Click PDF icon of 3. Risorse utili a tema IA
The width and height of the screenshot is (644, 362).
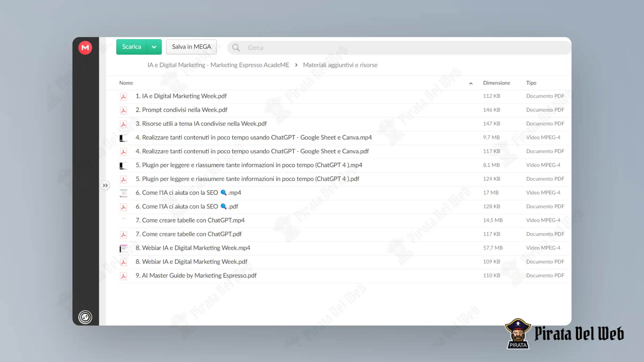click(x=123, y=124)
